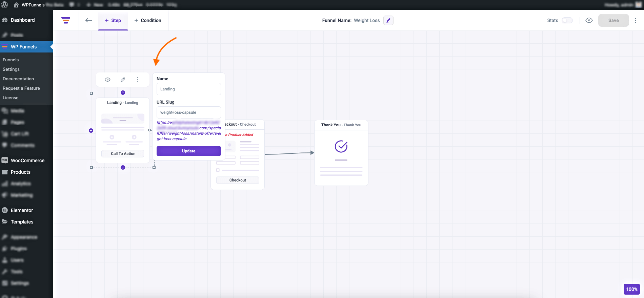Image resolution: width=644 pixels, height=298 pixels.
Task: Click the URL Slug field with weight-loss-capsule
Action: pyautogui.click(x=189, y=112)
